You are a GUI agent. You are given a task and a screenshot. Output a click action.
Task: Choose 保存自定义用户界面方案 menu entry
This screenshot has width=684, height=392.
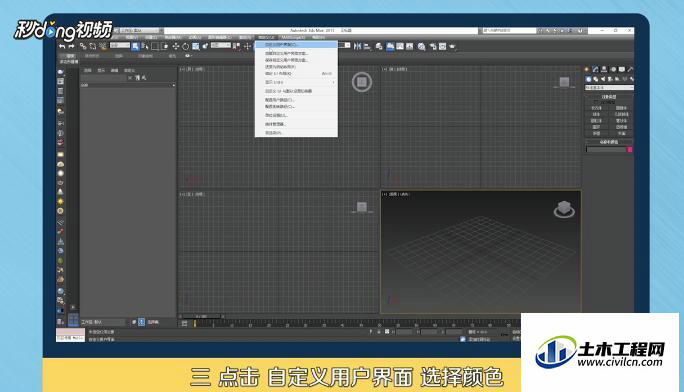296,60
